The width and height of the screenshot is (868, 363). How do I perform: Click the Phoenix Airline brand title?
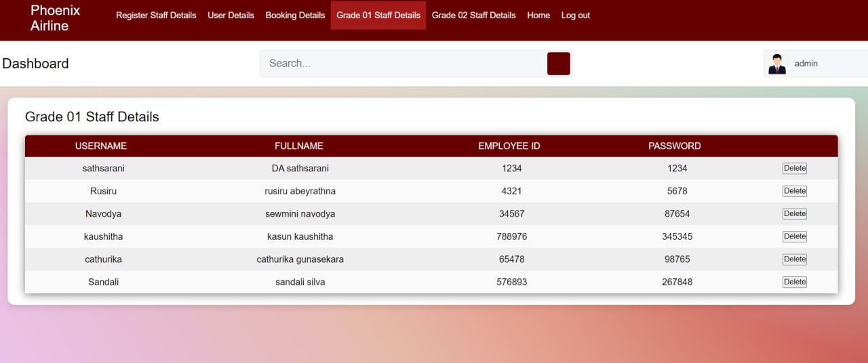(x=55, y=18)
